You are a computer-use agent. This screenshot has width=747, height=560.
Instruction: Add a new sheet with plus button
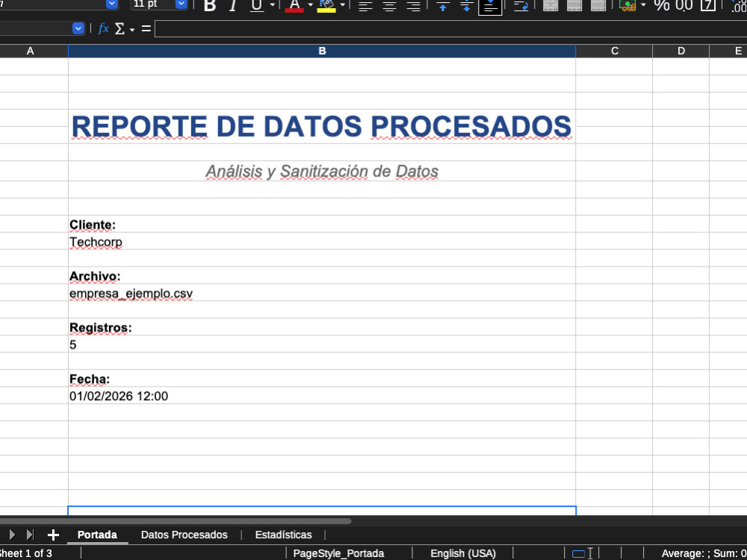click(x=53, y=535)
